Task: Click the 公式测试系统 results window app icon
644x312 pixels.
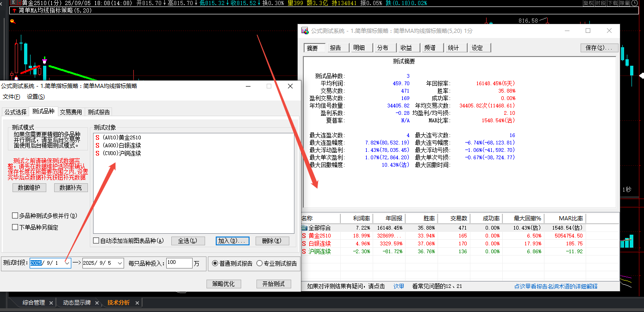Action: [305, 31]
